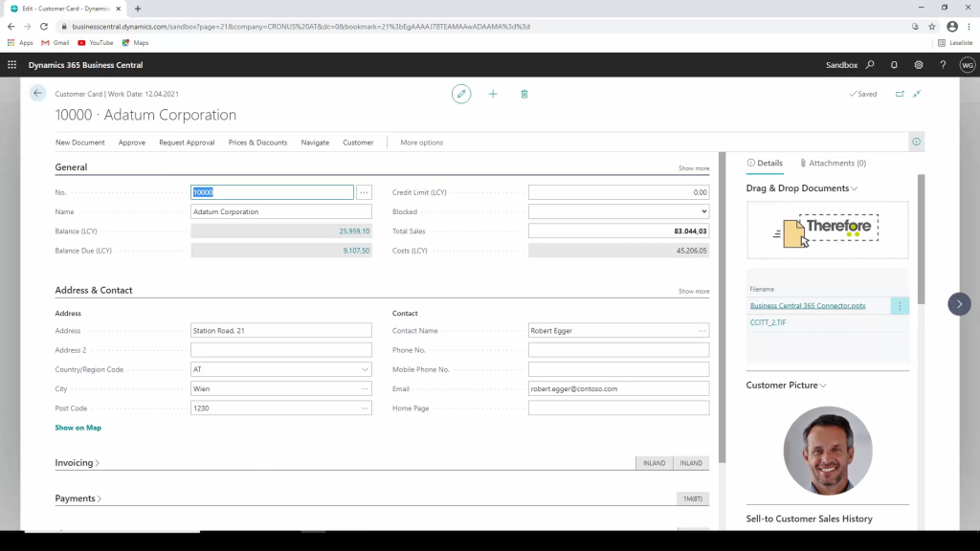Screen dimensions: 980x551
Task: Open the Contact Name lookup ellipsis
Action: (702, 330)
